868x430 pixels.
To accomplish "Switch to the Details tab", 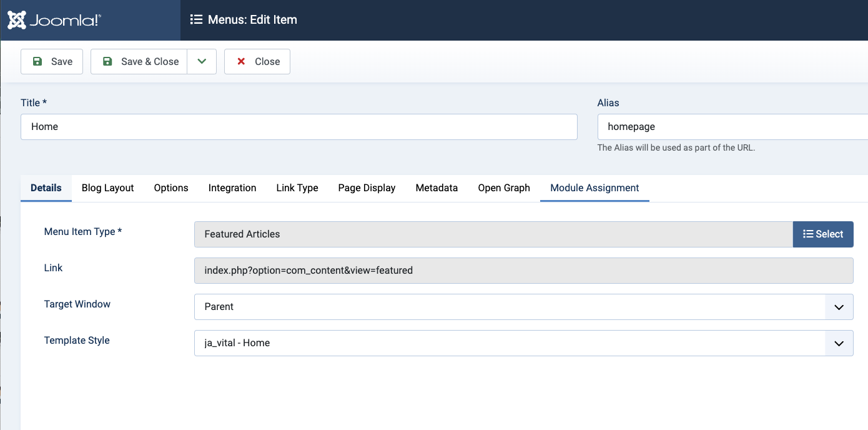I will coord(46,187).
